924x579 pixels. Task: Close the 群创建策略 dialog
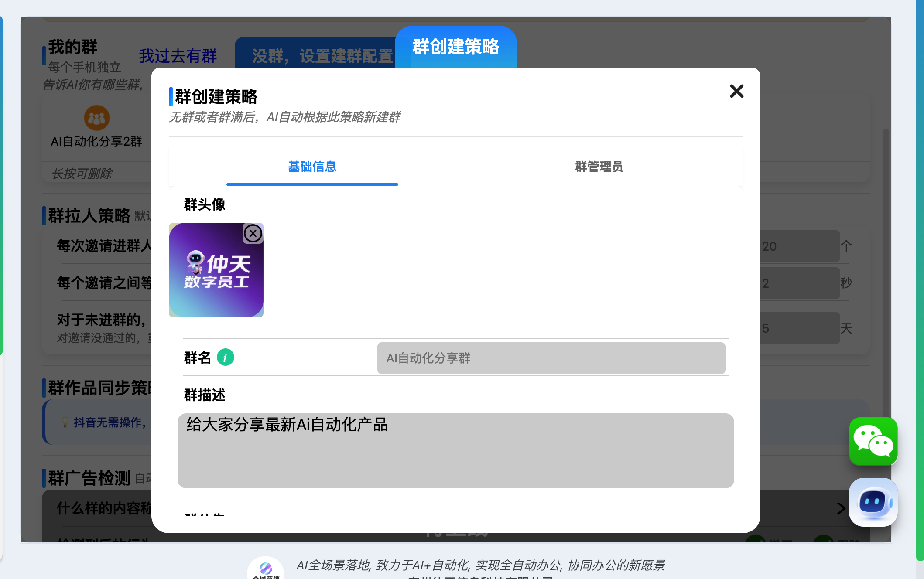click(736, 91)
